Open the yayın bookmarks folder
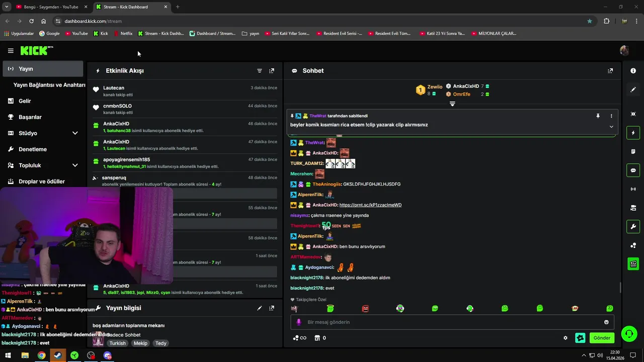Image resolution: width=644 pixels, height=362 pixels. click(x=251, y=34)
